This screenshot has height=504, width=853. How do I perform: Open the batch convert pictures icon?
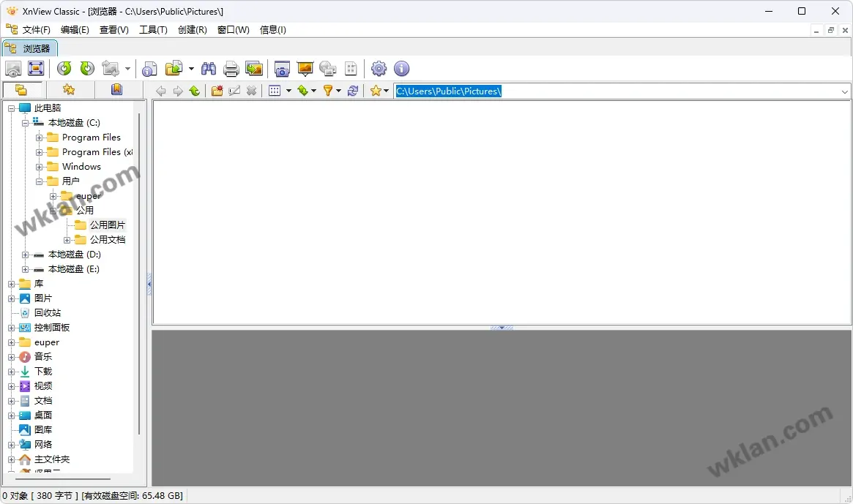point(254,69)
